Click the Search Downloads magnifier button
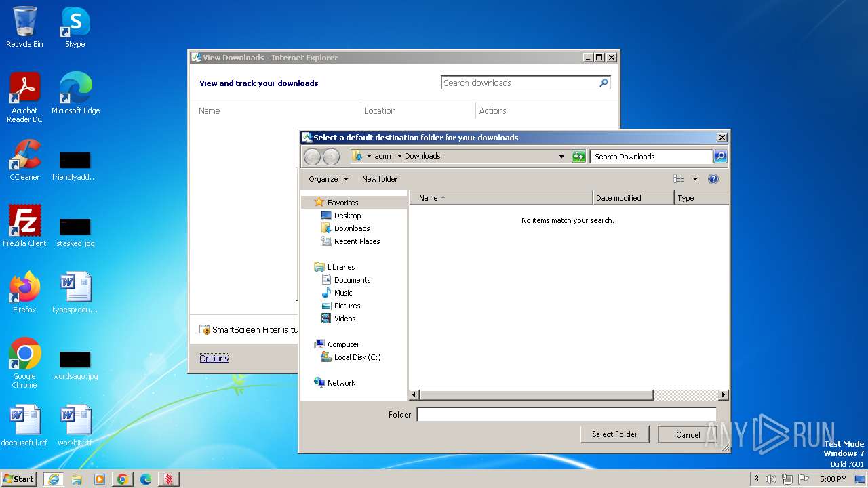The image size is (868, 488). [720, 157]
